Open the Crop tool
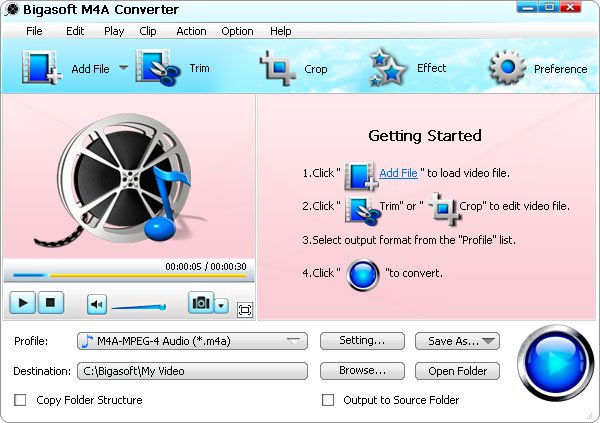The width and height of the screenshot is (600, 423). (x=277, y=68)
